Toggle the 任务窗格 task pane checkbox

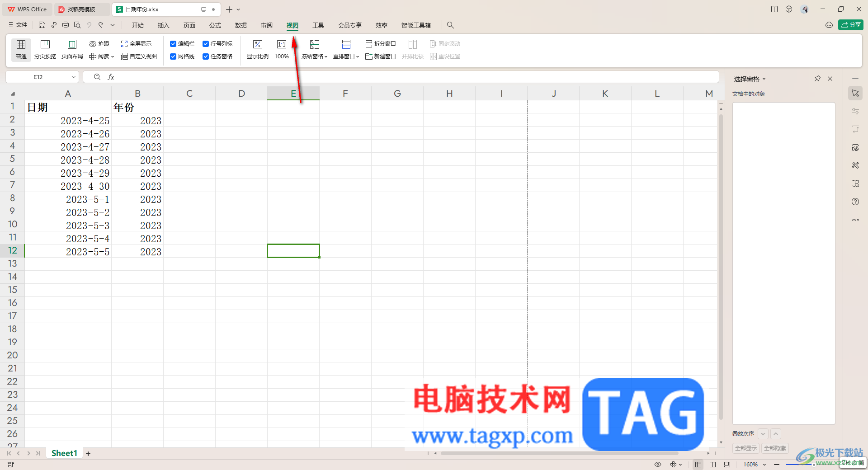pos(206,56)
